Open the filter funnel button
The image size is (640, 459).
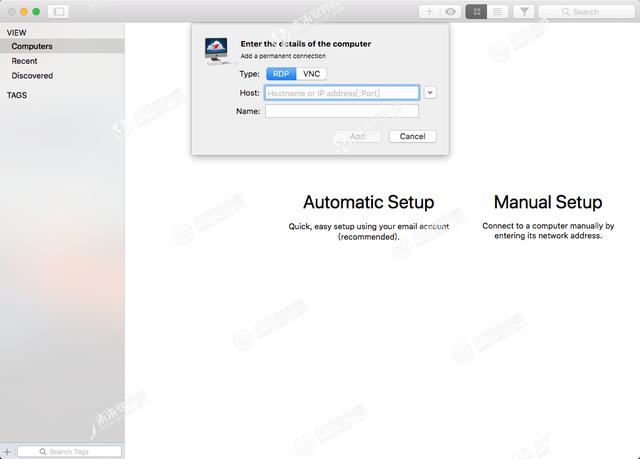[523, 12]
